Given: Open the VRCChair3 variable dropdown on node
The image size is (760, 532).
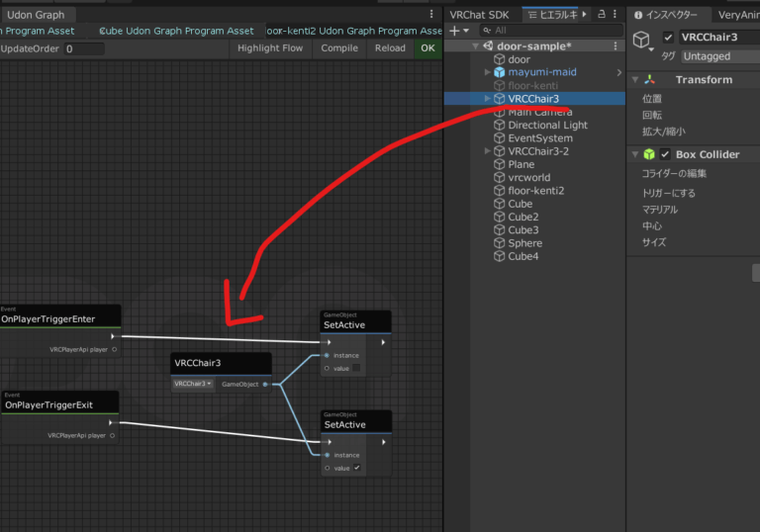Looking at the screenshot, I should [x=192, y=384].
